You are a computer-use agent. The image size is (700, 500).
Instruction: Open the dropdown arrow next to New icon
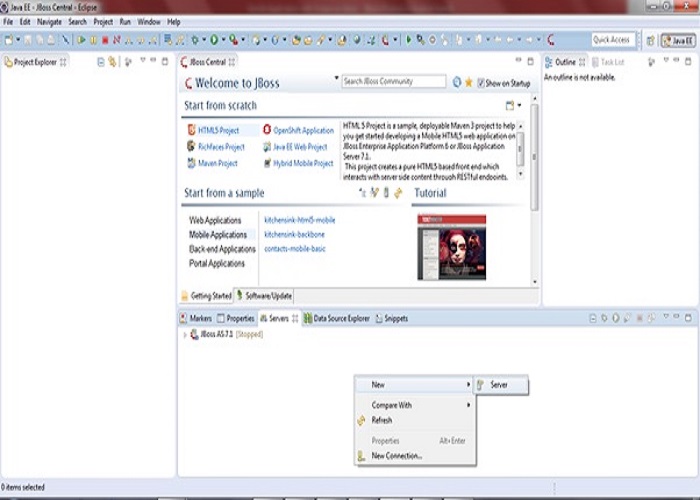pos(18,39)
